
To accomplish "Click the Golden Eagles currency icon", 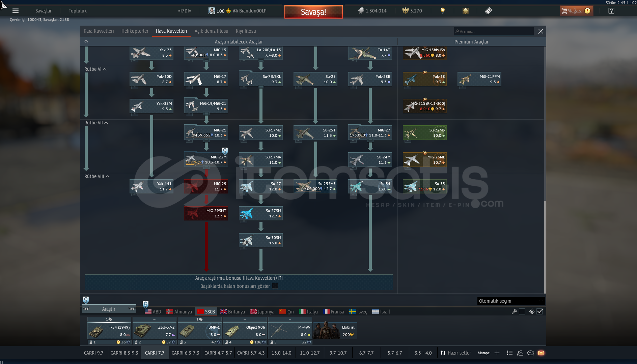I will coord(406,11).
